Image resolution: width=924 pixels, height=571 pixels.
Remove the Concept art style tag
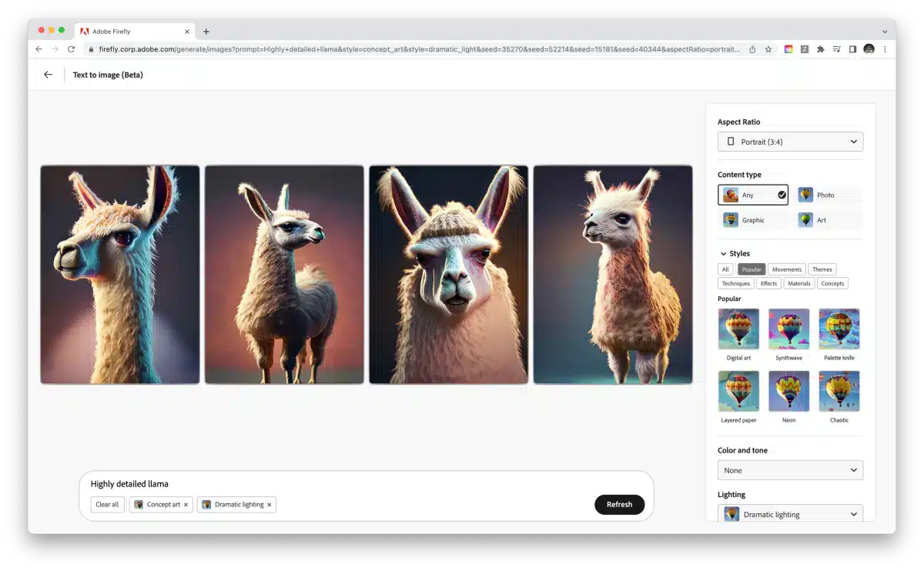click(x=186, y=505)
